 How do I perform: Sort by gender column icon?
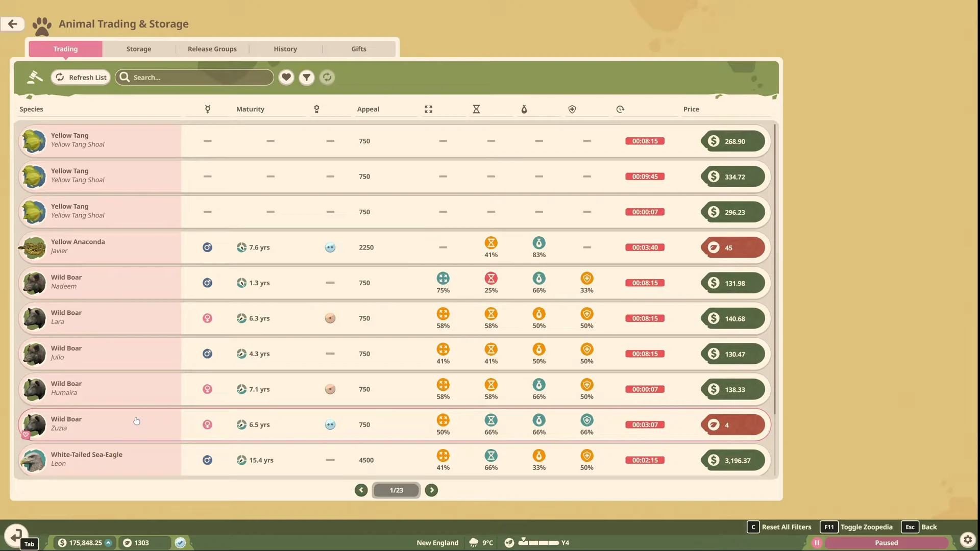point(208,109)
